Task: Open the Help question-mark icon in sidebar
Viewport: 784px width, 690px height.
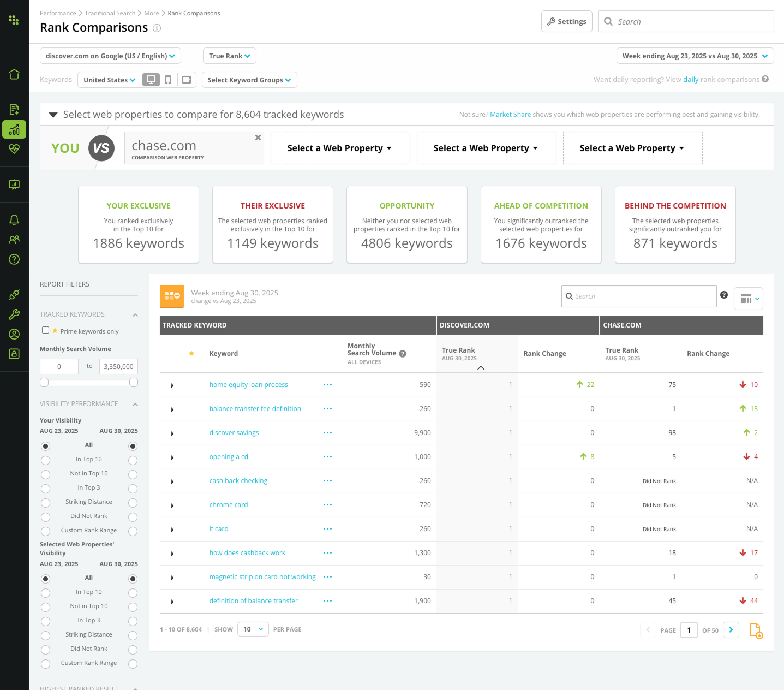Action: click(14, 259)
